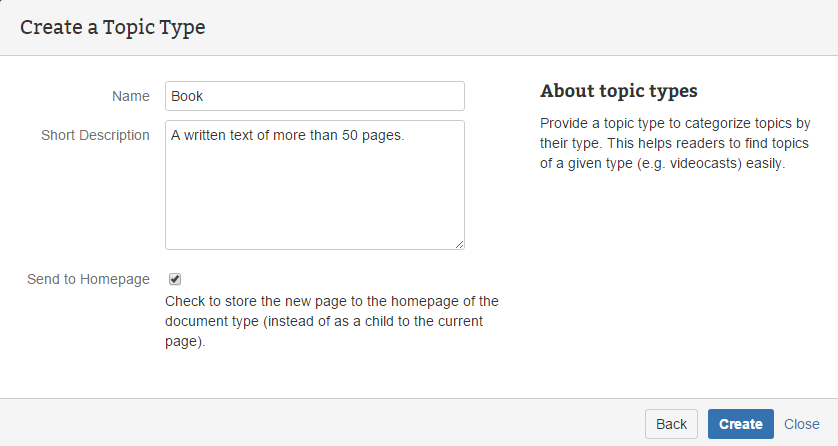Click the Name field label
This screenshot has width=838, height=446.
tap(131, 96)
